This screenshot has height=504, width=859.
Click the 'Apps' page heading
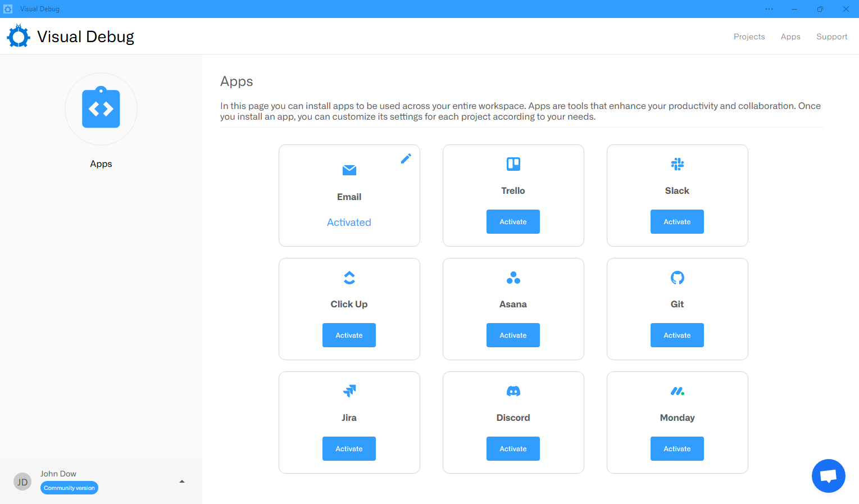click(237, 81)
